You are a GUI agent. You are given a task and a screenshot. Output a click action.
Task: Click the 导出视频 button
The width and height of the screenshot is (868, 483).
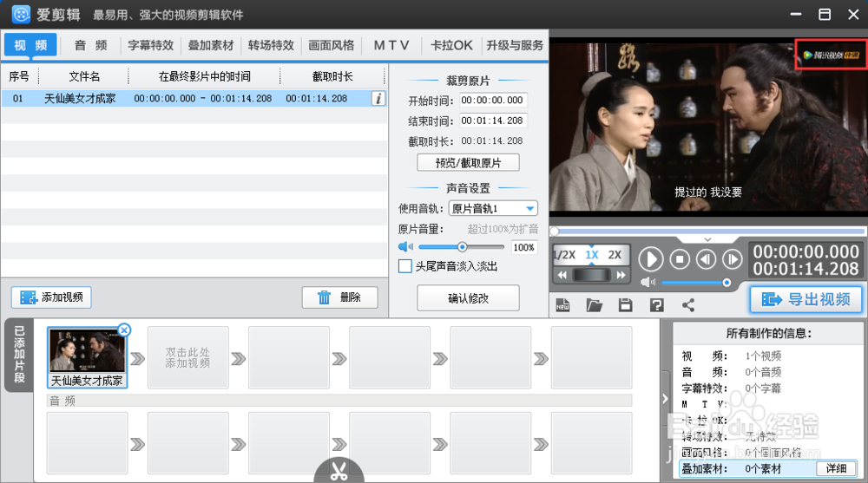click(806, 299)
